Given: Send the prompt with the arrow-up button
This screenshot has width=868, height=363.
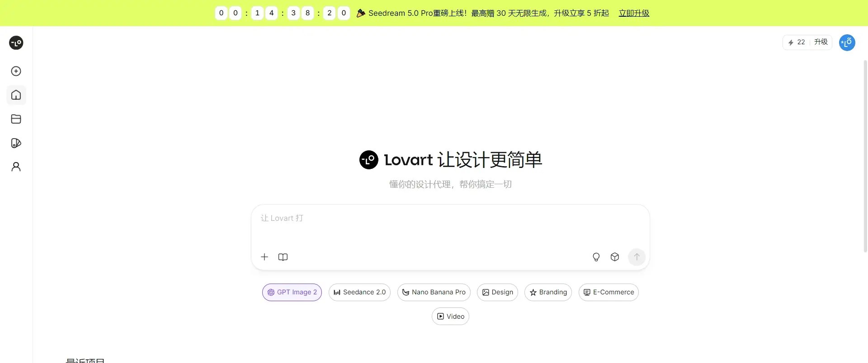Looking at the screenshot, I should (x=637, y=257).
